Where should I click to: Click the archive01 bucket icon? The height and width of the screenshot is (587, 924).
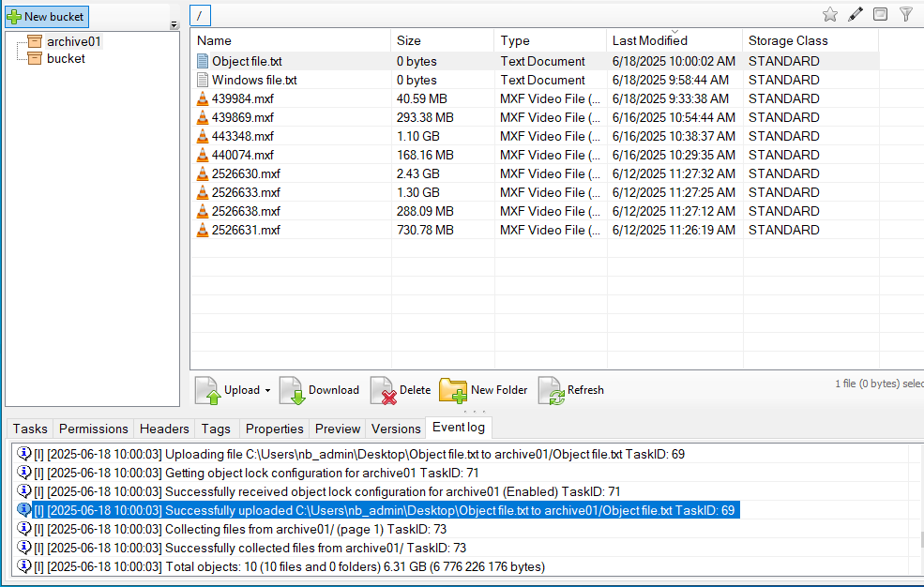click(35, 41)
